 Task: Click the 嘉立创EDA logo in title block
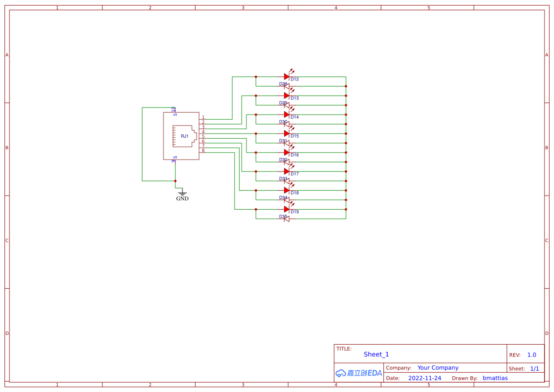coord(358,373)
